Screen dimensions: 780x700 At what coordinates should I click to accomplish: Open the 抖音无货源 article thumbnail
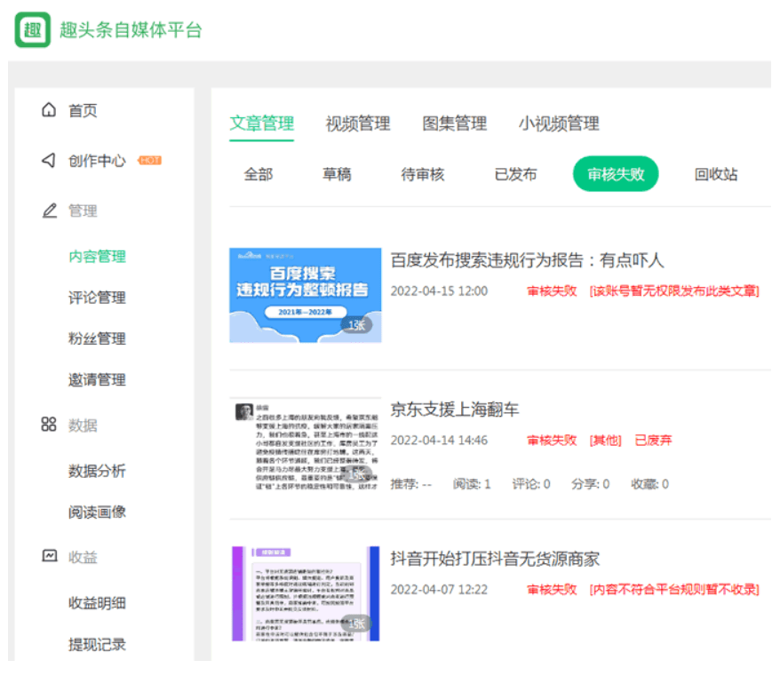tap(306, 593)
